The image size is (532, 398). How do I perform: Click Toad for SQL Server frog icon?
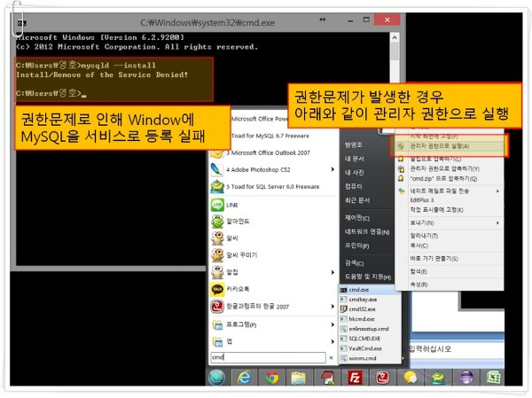[217, 187]
